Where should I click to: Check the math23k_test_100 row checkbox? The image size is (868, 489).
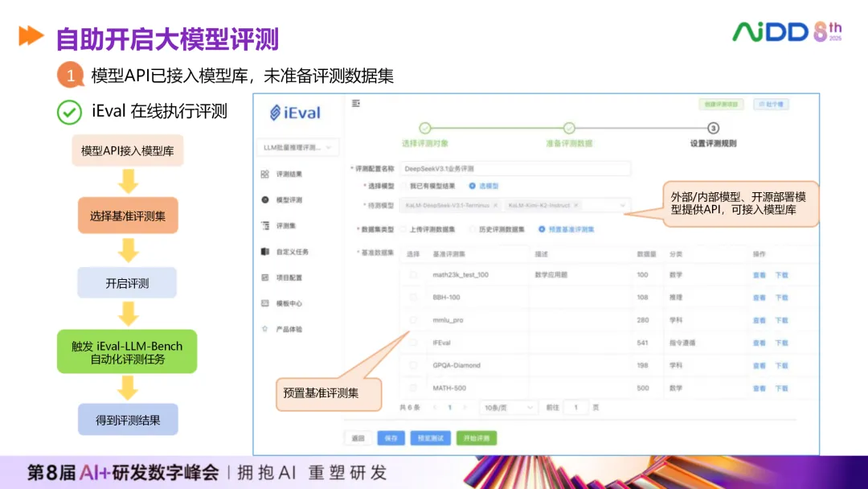tap(413, 275)
